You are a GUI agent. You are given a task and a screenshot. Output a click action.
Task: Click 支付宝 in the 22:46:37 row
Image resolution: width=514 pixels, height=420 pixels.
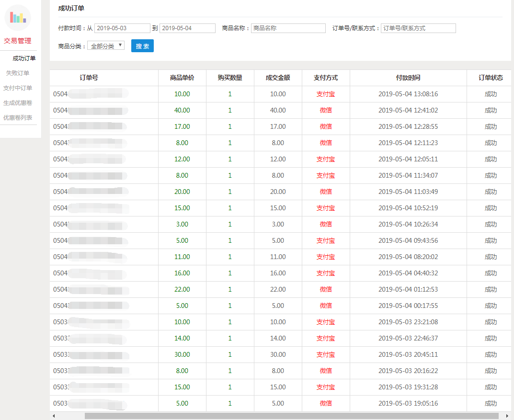click(x=326, y=338)
